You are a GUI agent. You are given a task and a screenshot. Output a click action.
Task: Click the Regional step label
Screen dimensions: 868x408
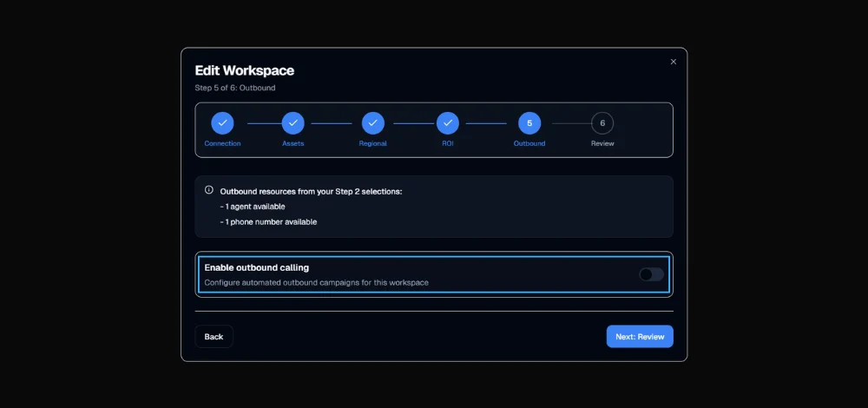point(372,143)
